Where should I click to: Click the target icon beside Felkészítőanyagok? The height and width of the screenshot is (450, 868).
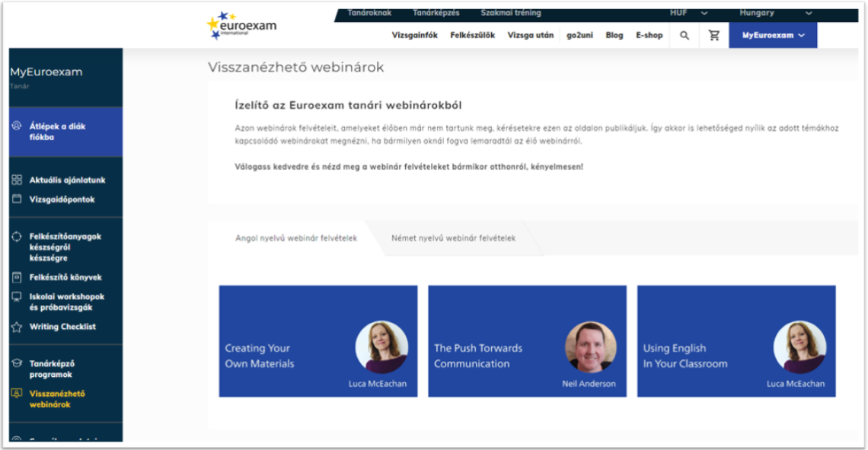tap(18, 236)
